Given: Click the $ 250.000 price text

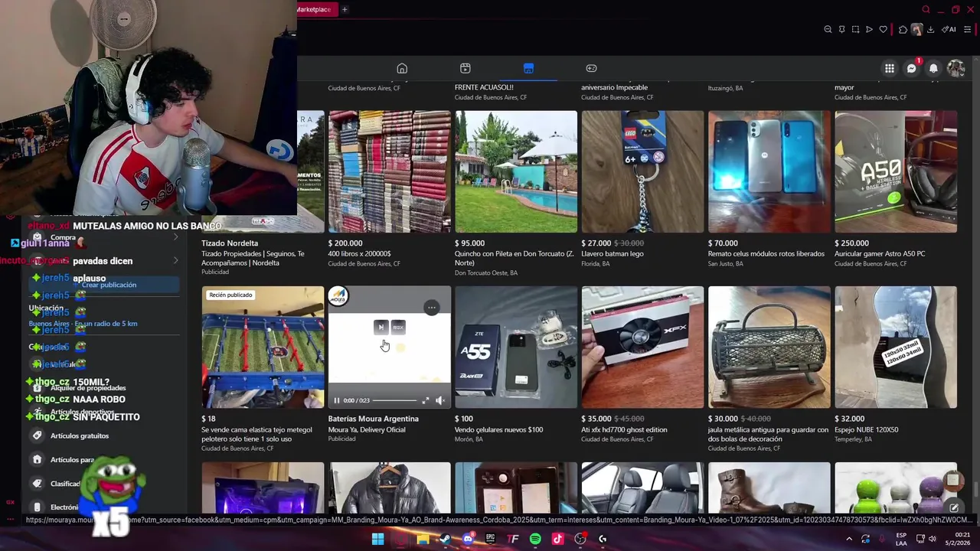Looking at the screenshot, I should click(x=851, y=243).
